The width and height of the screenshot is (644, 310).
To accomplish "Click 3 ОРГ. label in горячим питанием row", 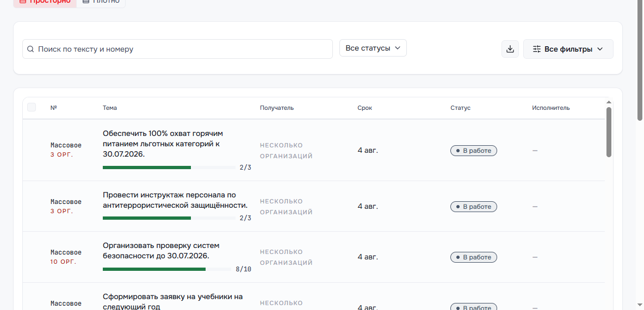I will pyautogui.click(x=61, y=155).
